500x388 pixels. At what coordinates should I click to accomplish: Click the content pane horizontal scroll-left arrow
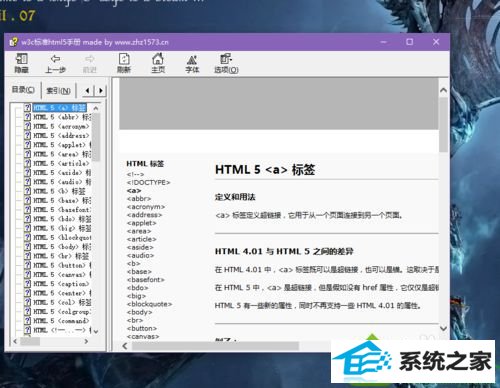pyautogui.click(x=125, y=346)
